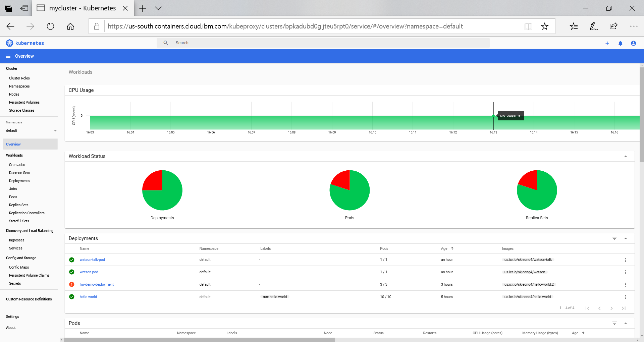
Task: Open the browser reading view icon
Action: pyautogui.click(x=528, y=26)
